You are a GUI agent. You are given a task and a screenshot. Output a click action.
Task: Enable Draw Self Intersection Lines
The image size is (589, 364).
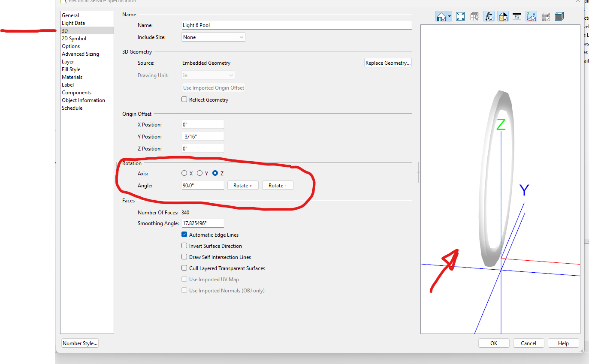click(184, 257)
